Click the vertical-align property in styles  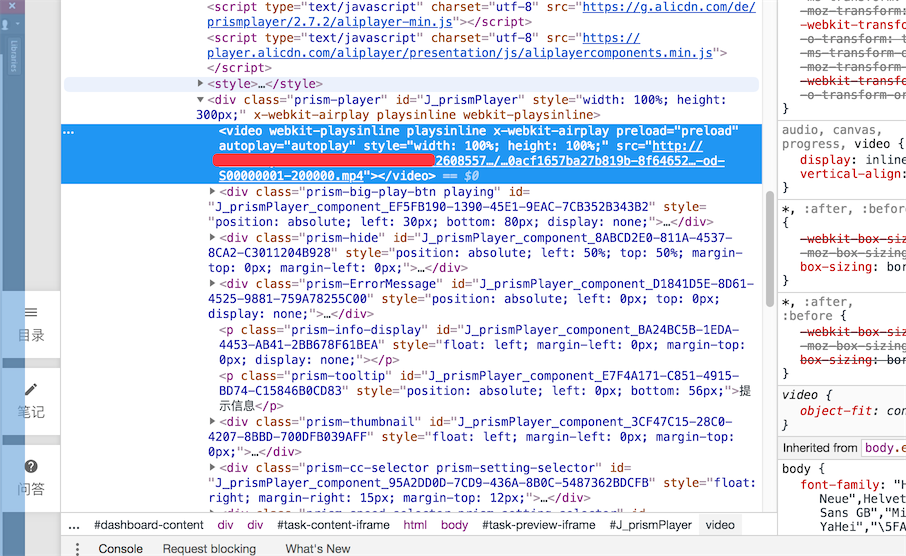coord(851,174)
